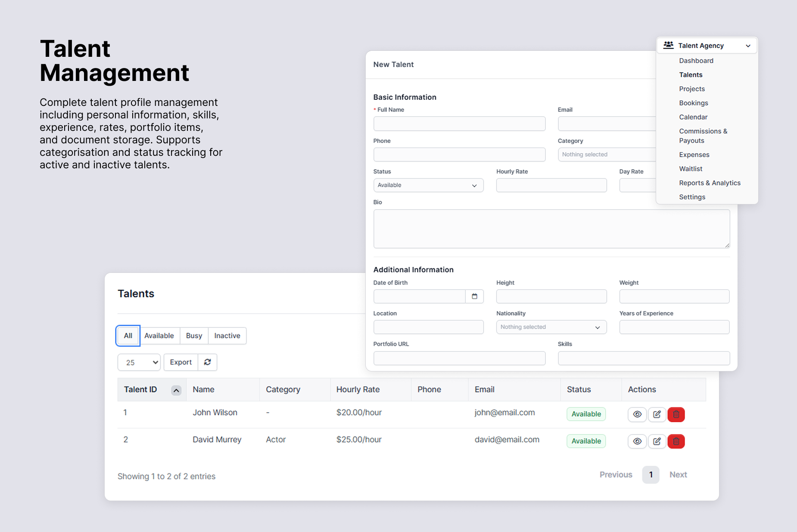This screenshot has height=532, width=797.
Task: Open Waitlist menu item
Action: 691,169
